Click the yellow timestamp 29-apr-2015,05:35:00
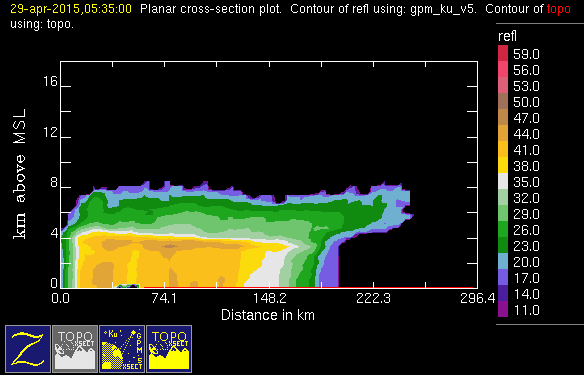Viewport: 584px width, 375px height. (71, 9)
